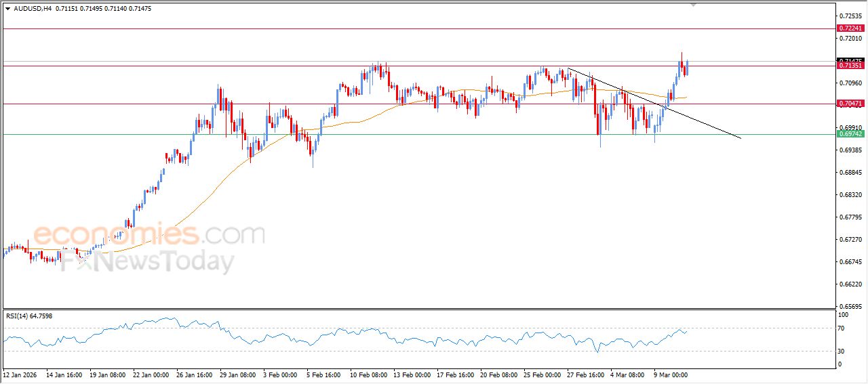Screen dimensions: 868x384
Task: Click the economies.com watermark logo
Action: [x=149, y=236]
